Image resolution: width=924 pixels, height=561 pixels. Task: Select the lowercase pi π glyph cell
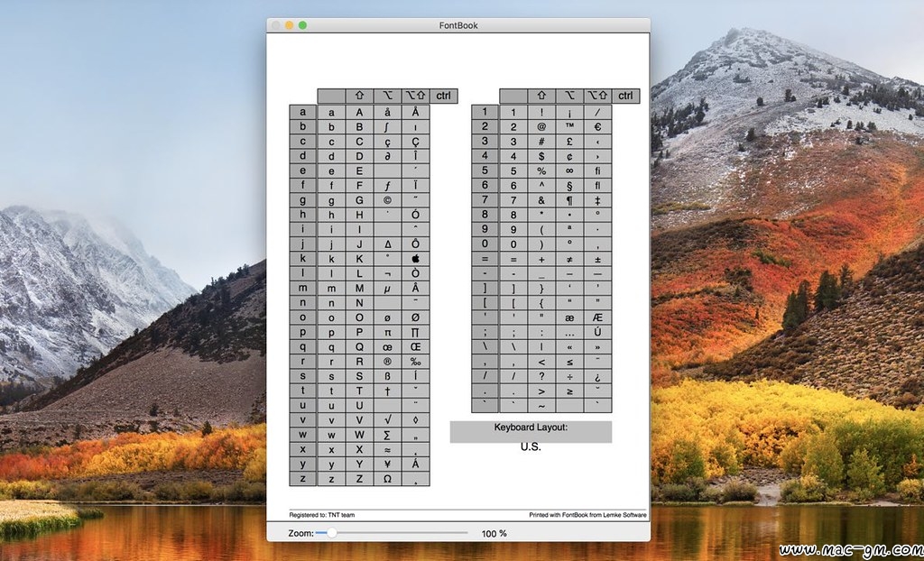pyautogui.click(x=388, y=332)
